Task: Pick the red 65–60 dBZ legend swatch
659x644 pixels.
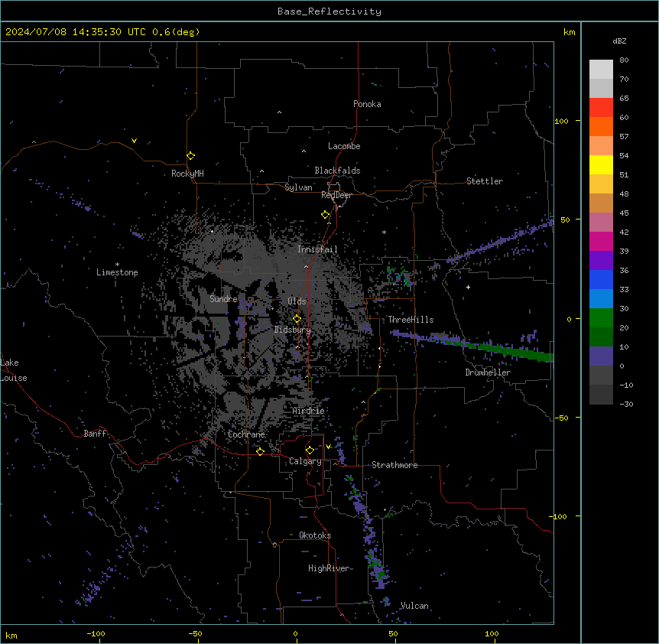Action: coord(601,108)
